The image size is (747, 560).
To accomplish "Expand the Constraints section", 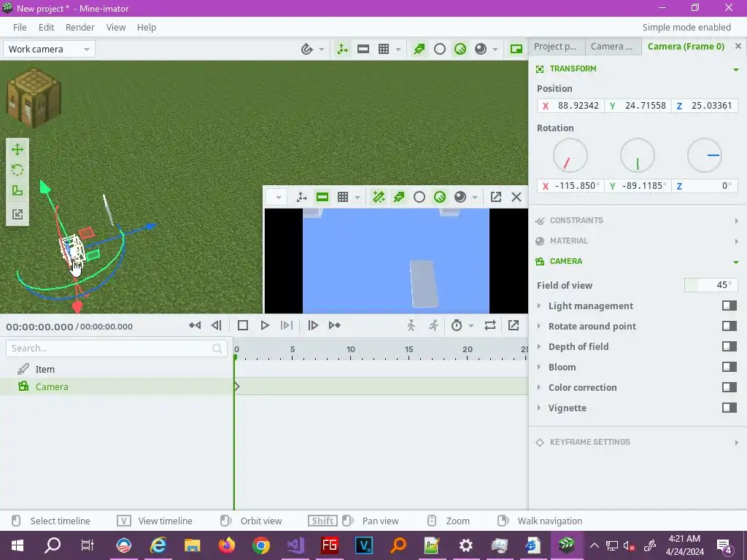I will click(736, 221).
